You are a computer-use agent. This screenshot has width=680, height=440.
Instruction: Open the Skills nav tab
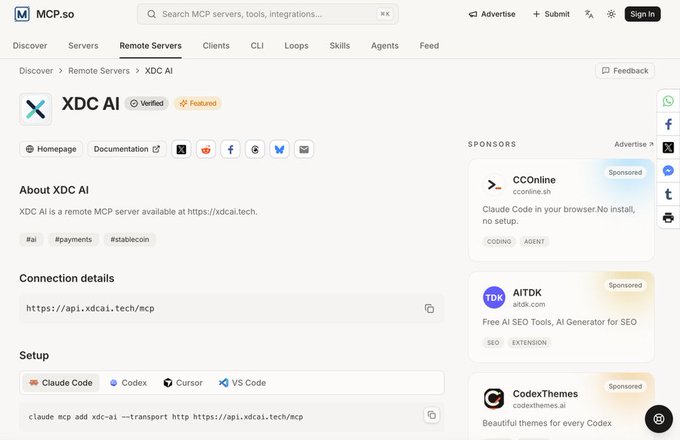pyautogui.click(x=340, y=46)
